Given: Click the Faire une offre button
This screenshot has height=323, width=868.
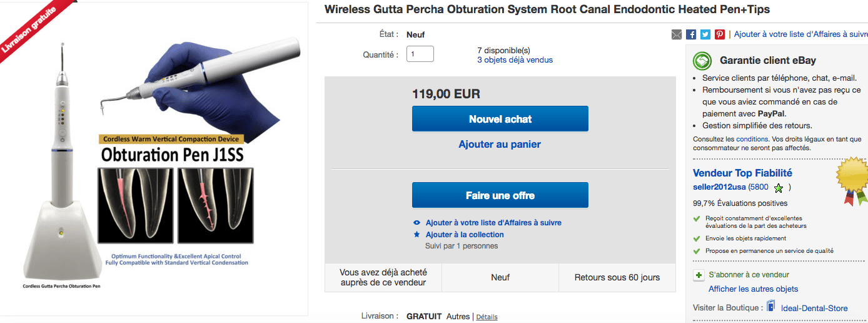Looking at the screenshot, I should click(x=500, y=195).
